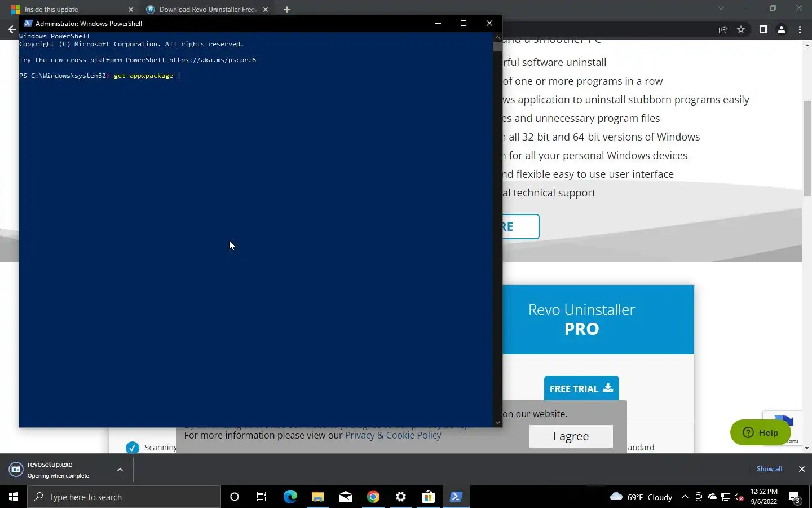Bookmark this page with the star icon
Image resolution: width=812 pixels, height=508 pixels.
[741, 30]
